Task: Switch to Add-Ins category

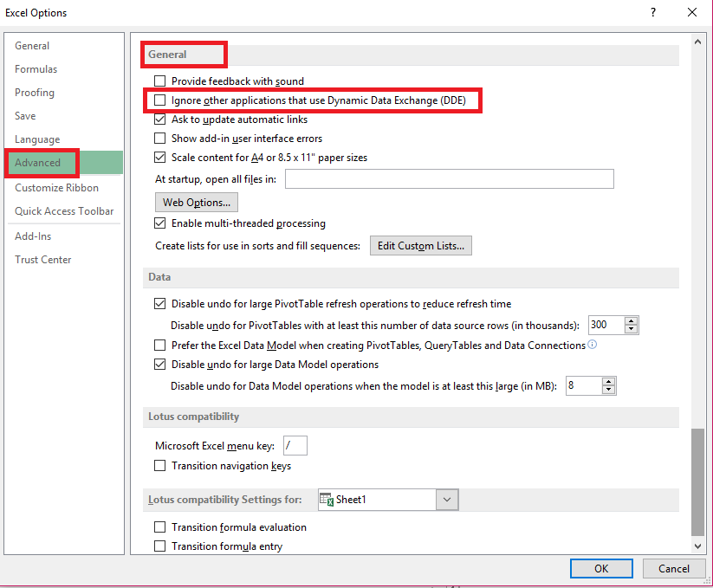Action: click(x=33, y=236)
